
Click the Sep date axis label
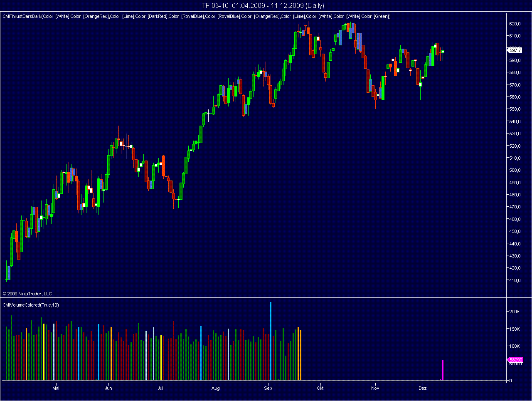click(x=268, y=388)
